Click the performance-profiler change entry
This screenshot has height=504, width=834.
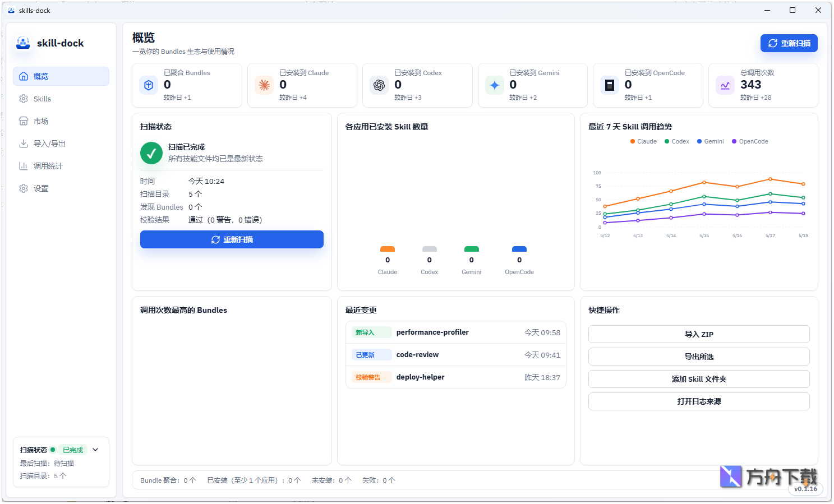(456, 332)
